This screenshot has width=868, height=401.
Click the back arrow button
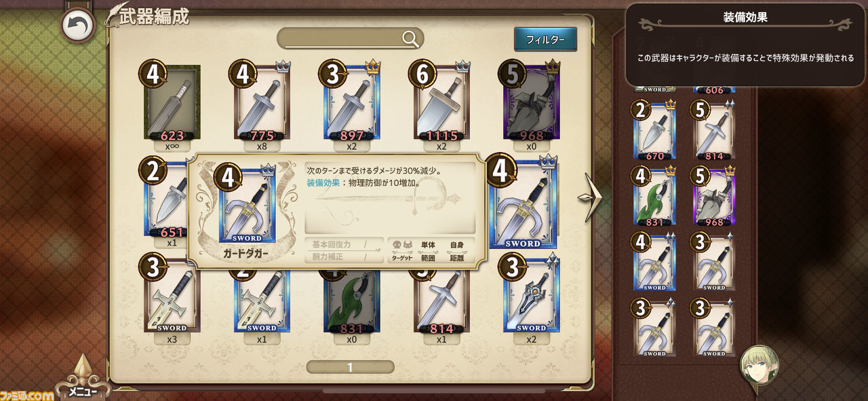pos(78,26)
